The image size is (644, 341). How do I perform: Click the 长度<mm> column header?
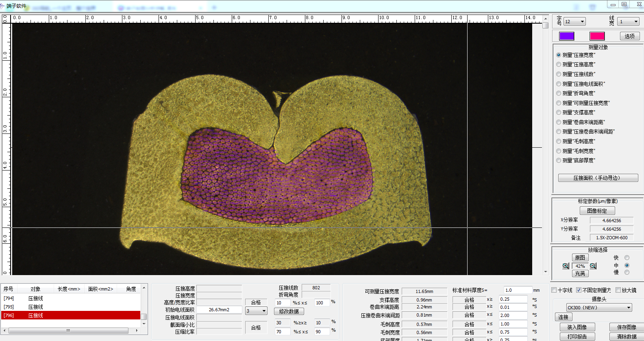tap(69, 289)
